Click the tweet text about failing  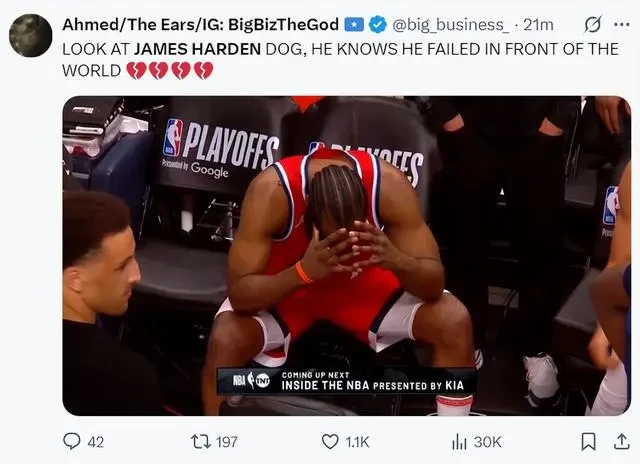[x=340, y=60]
